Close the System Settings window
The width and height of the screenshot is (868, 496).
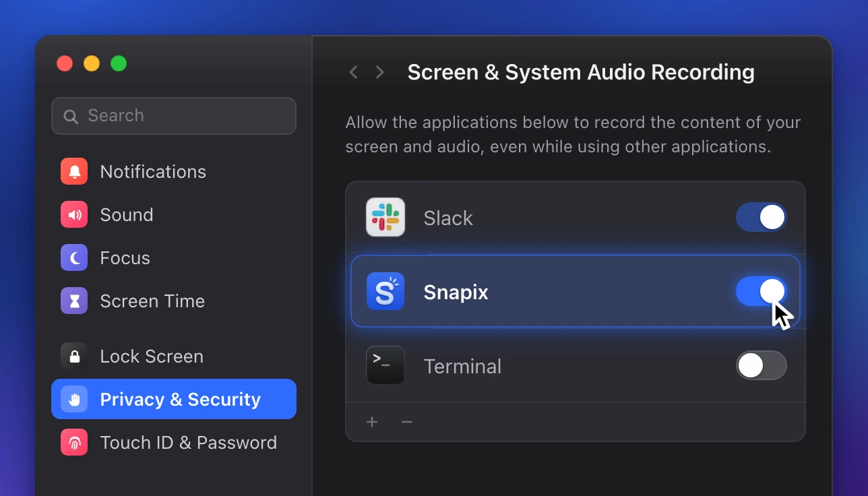pyautogui.click(x=65, y=63)
